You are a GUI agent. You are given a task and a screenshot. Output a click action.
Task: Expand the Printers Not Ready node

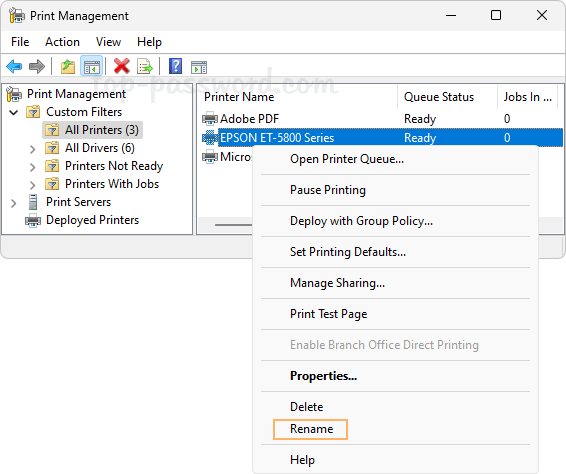pos(32,167)
